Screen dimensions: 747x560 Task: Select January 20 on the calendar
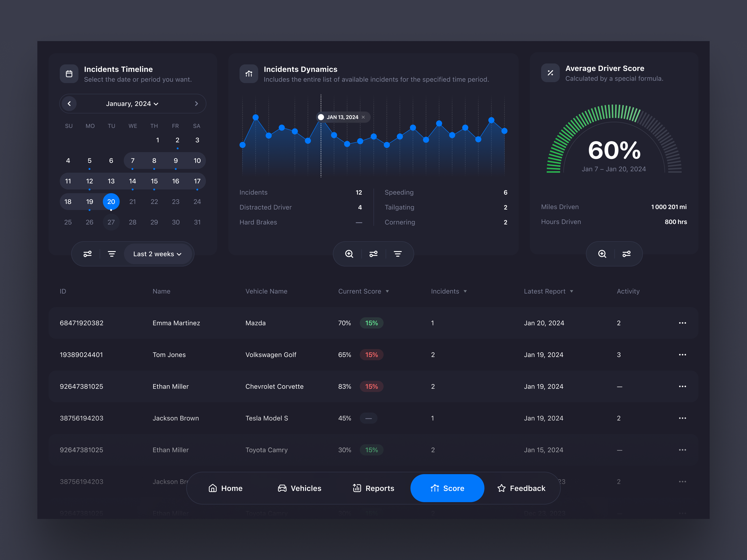(111, 202)
